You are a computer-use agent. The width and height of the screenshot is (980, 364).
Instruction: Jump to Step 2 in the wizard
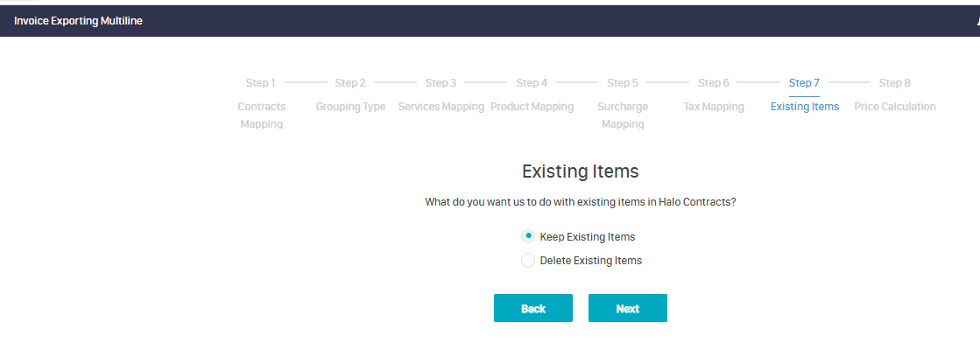[x=350, y=83]
